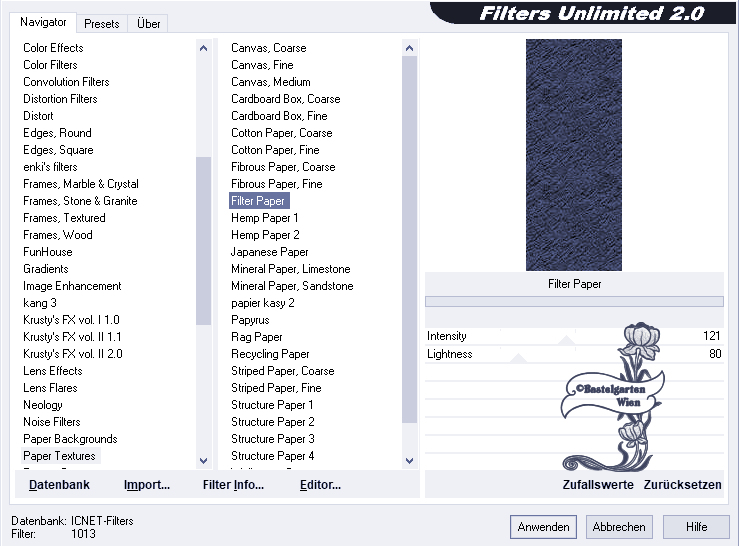
Task: Select Color Filters category
Action: (50, 65)
